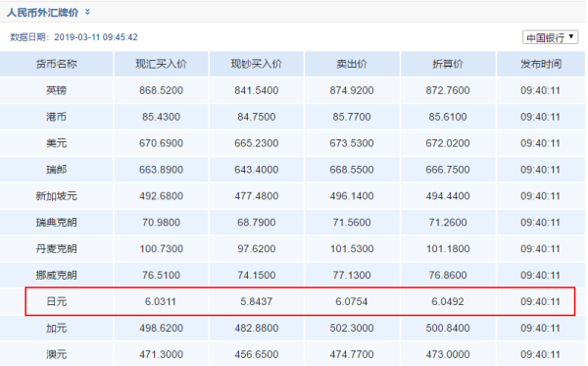Click the 6.0311 value in 日元 row
Image resolution: width=588 pixels, height=366 pixels.
pos(161,301)
